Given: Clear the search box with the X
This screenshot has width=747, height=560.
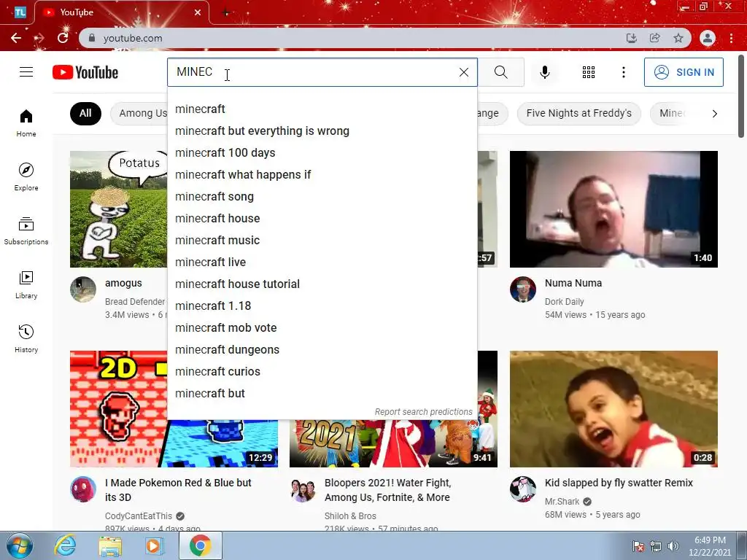Looking at the screenshot, I should tap(463, 72).
